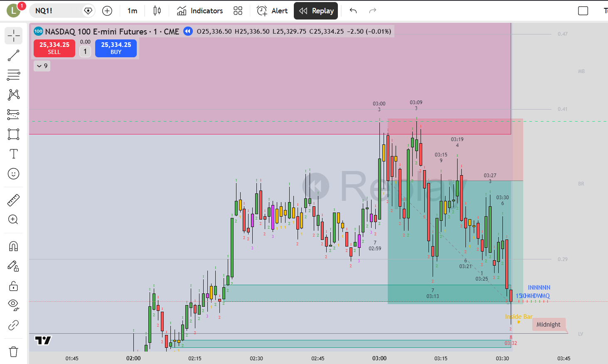The width and height of the screenshot is (608, 364).
Task: Click the link drawings icon
Action: 14,325
